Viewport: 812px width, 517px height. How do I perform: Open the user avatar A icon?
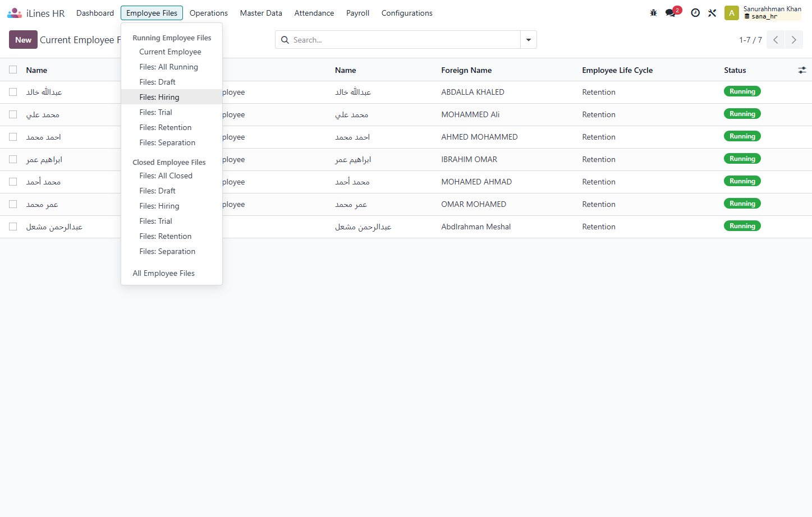click(x=732, y=13)
